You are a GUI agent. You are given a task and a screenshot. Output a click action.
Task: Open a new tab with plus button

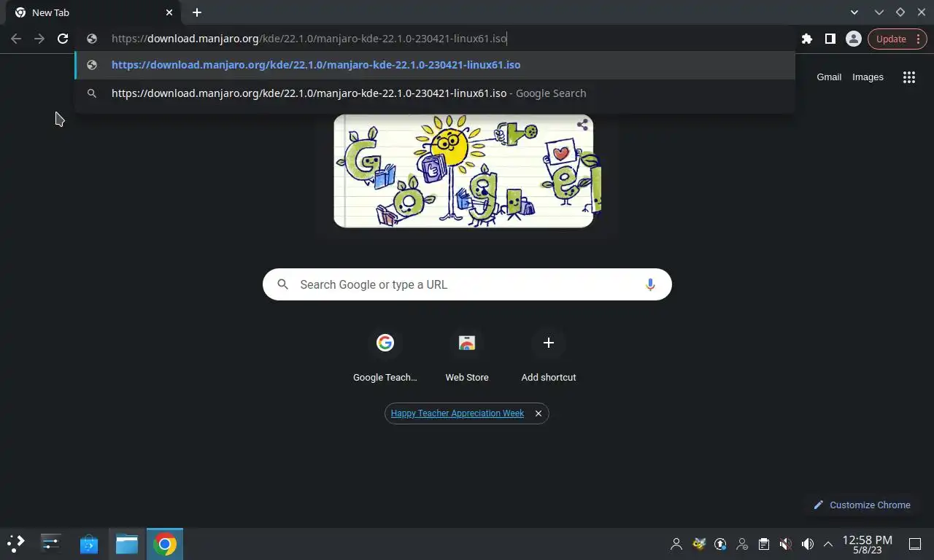coord(197,12)
